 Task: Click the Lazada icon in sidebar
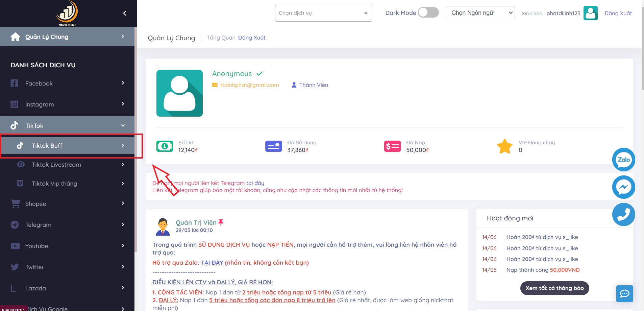coord(14,288)
